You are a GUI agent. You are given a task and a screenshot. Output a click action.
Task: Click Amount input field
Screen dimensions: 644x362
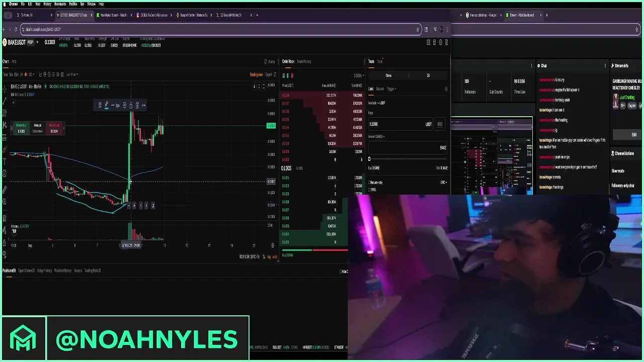[408, 147]
